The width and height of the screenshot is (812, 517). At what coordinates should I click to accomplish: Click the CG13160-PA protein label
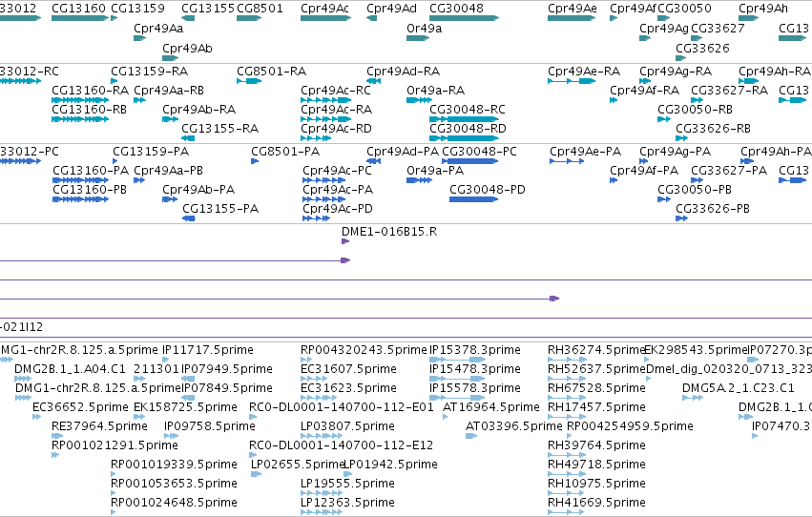pos(92,170)
